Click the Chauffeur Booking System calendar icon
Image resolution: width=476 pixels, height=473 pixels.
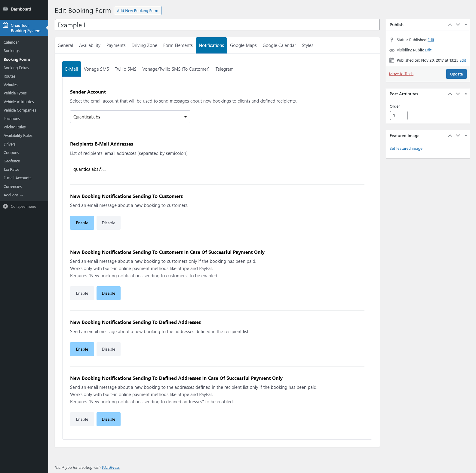tap(5, 25)
